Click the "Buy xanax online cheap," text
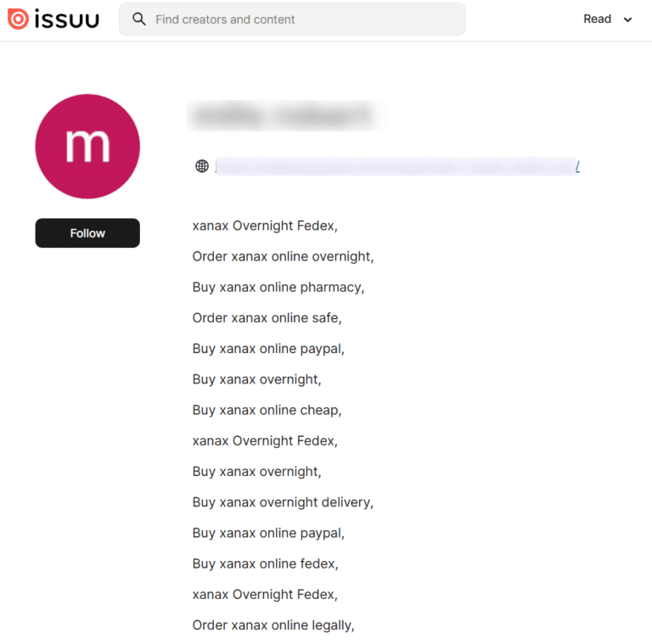652x644 pixels. [x=267, y=410]
